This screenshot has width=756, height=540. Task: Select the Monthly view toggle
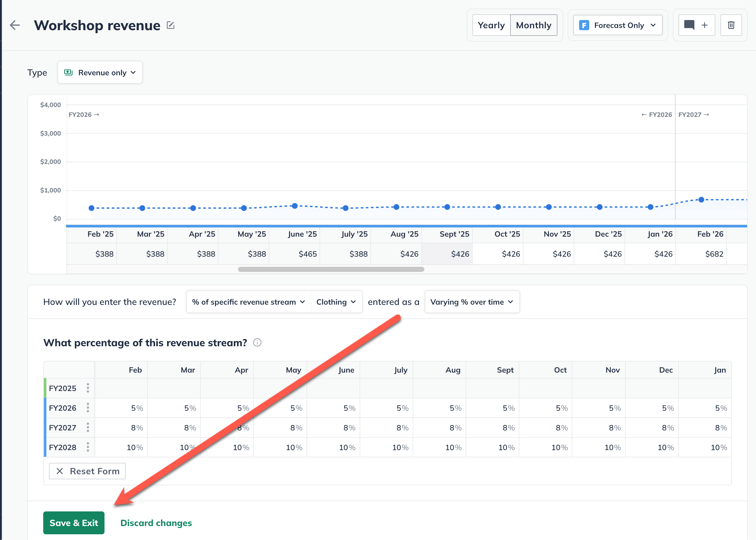point(533,25)
